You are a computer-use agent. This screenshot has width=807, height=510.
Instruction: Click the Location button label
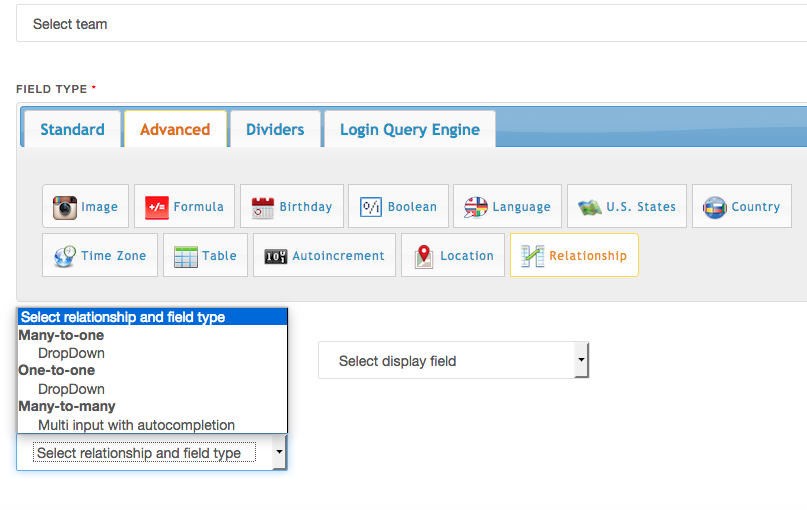pyautogui.click(x=467, y=256)
